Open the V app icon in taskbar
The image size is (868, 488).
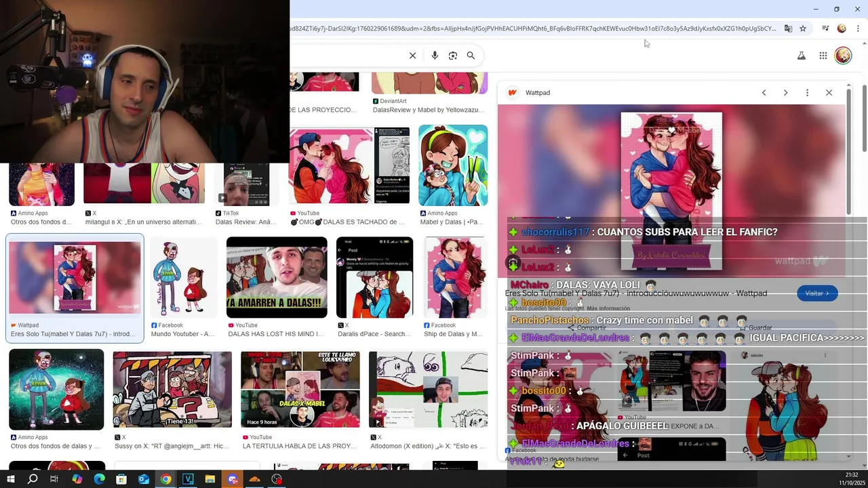click(x=188, y=479)
